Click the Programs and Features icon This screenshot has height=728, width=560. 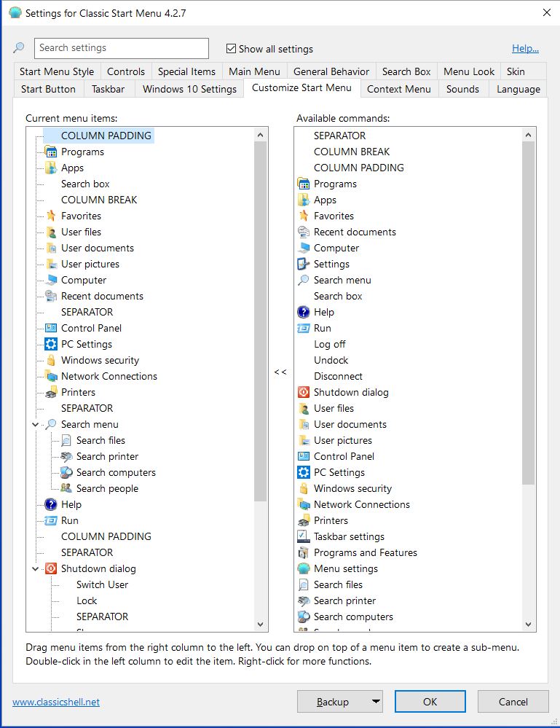pos(304,552)
